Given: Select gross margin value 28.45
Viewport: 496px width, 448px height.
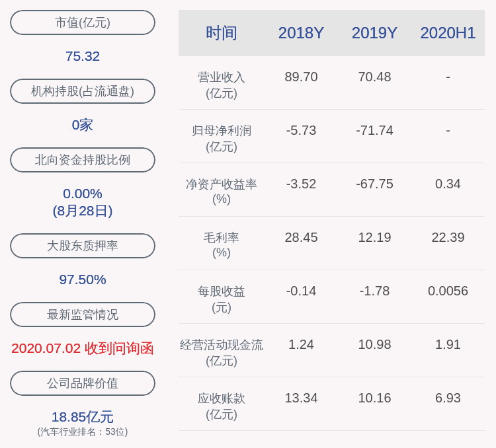Looking at the screenshot, I should click(x=301, y=237).
